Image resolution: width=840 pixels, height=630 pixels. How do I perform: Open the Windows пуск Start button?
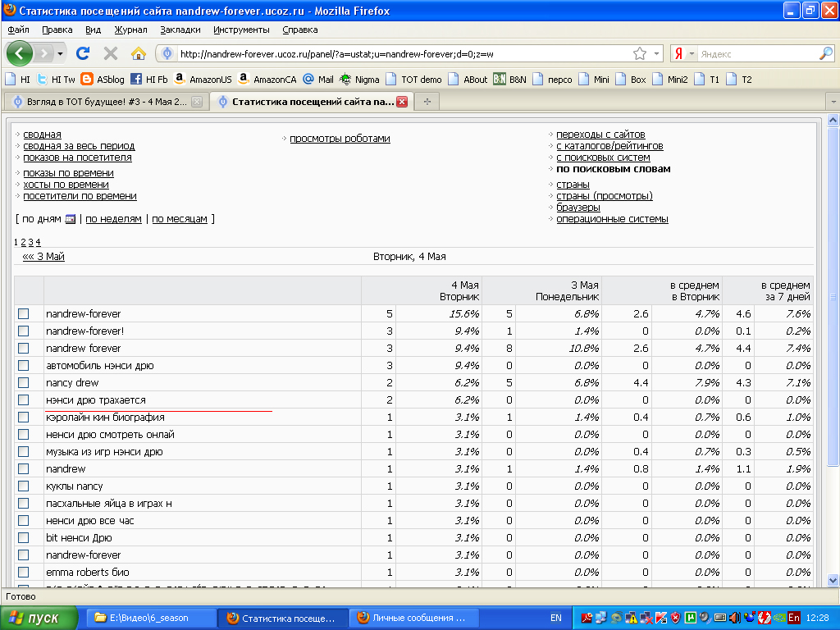[x=39, y=619]
